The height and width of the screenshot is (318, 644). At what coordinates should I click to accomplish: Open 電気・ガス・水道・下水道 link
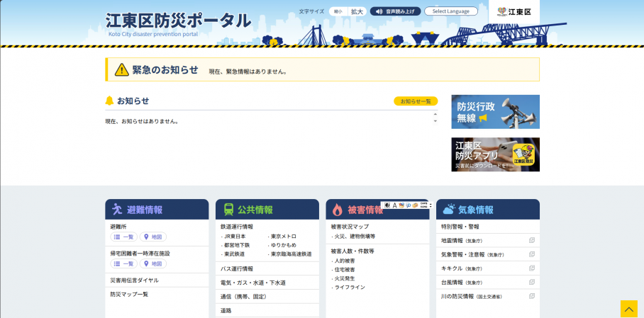[253, 283]
